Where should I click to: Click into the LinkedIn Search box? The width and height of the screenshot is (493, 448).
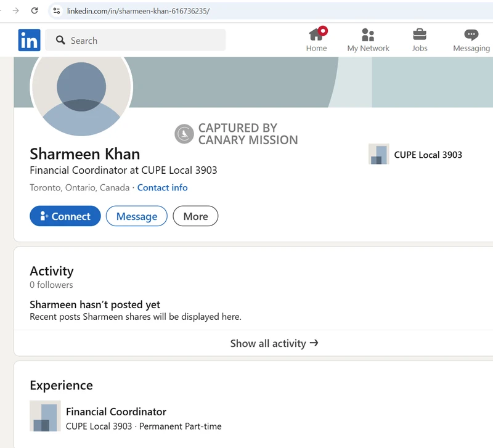tap(136, 40)
